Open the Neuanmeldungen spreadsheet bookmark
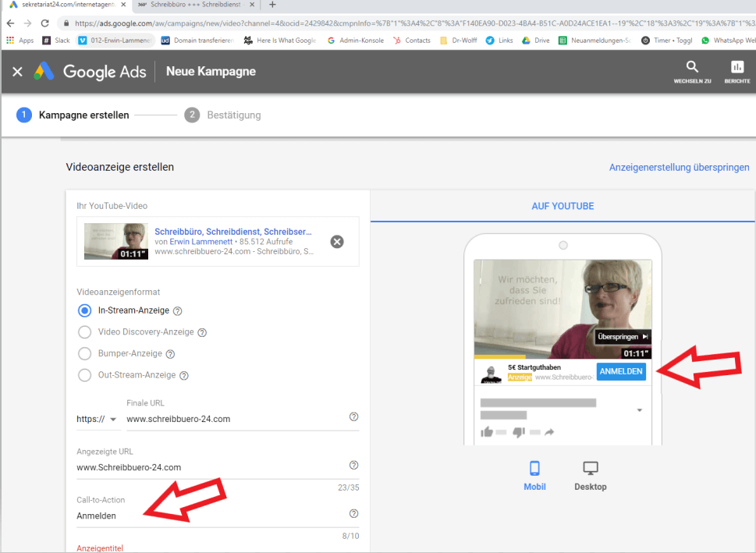The image size is (756, 553). pyautogui.click(x=595, y=41)
